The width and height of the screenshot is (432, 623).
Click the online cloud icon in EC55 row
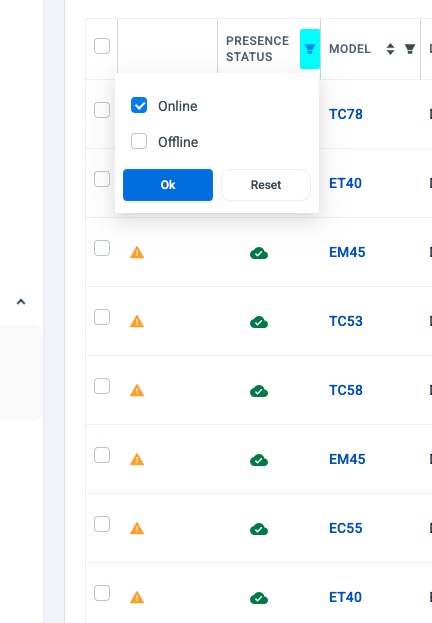(x=259, y=529)
